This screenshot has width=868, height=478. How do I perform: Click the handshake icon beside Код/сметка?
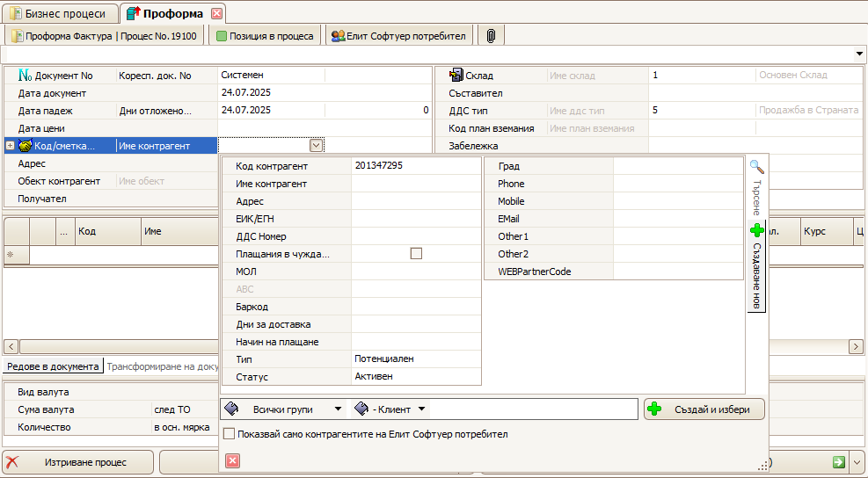click(26, 146)
